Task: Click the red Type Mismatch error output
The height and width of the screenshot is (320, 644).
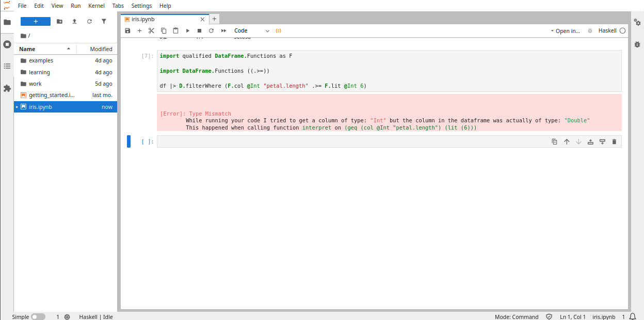Action: click(389, 113)
